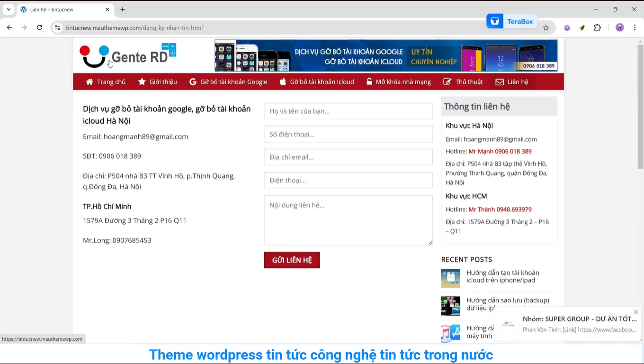
Task: Click the header banner advertisement image
Action: point(386,55)
